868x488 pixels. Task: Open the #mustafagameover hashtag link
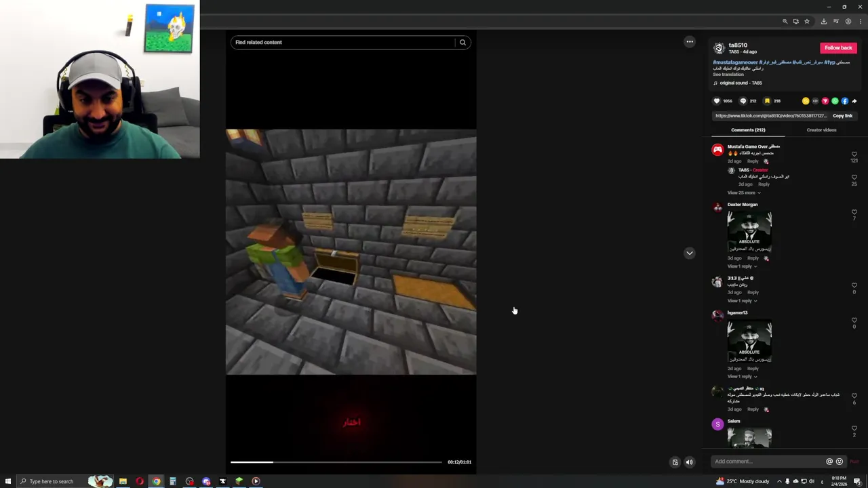(x=735, y=62)
